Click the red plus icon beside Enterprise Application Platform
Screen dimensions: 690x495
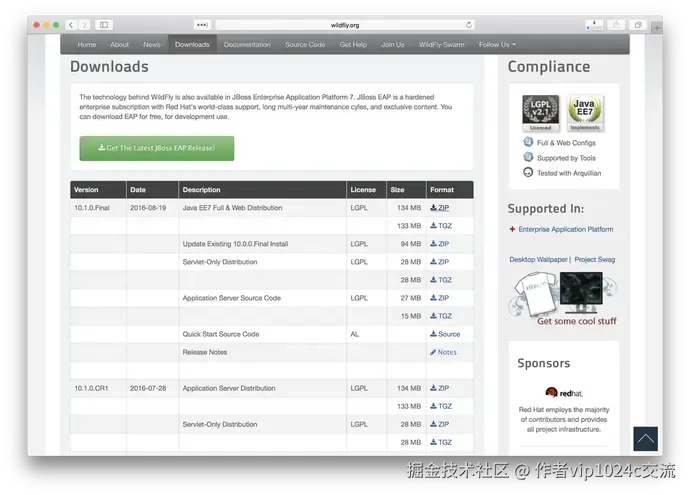coord(512,229)
